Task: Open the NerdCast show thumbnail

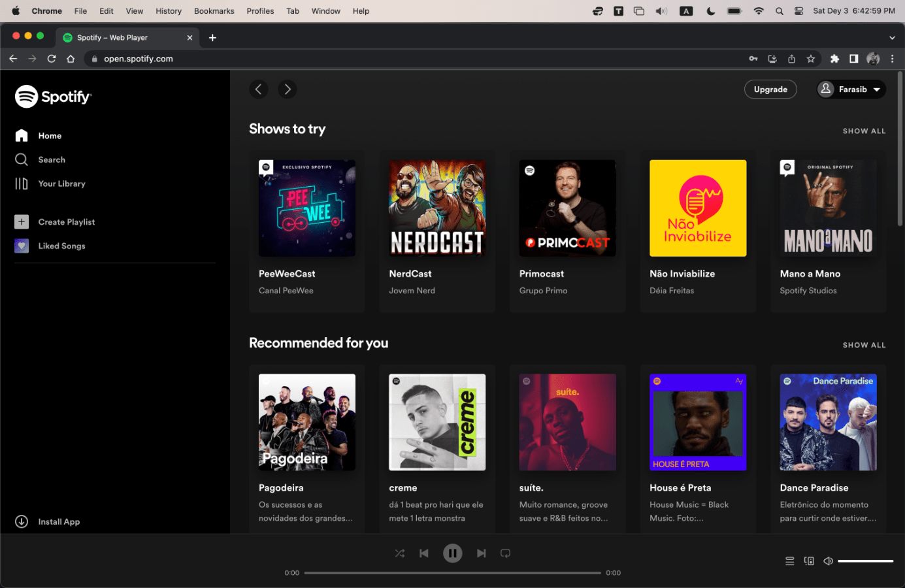Action: 437,208
